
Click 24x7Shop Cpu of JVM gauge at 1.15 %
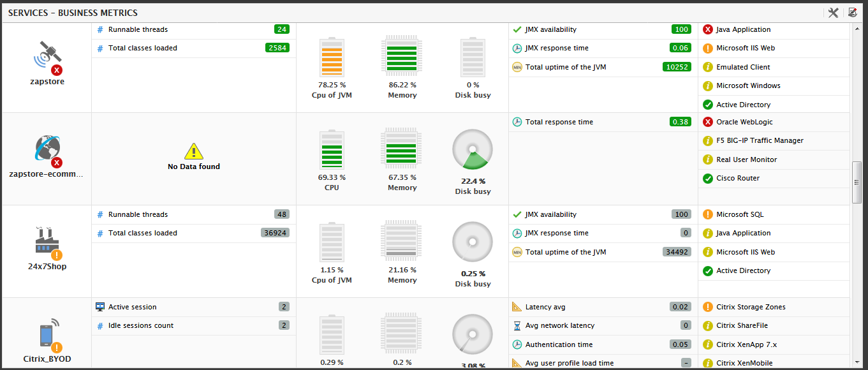(332, 242)
